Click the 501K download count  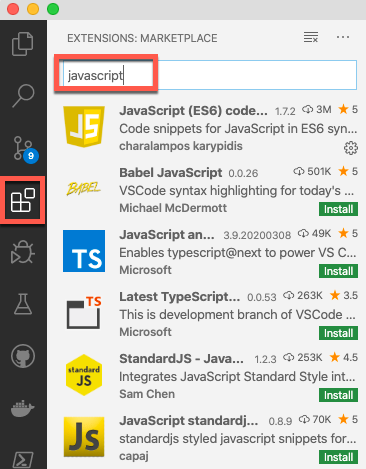click(312, 171)
